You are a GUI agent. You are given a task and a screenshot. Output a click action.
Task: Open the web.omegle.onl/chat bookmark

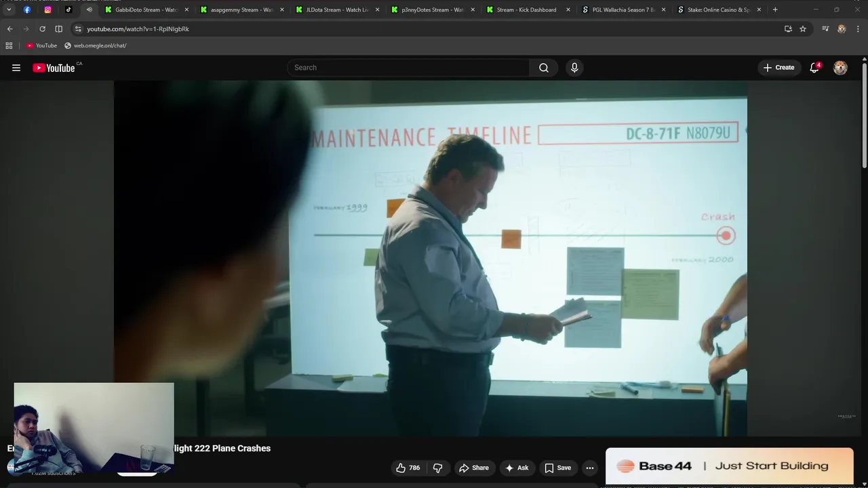[96, 45]
